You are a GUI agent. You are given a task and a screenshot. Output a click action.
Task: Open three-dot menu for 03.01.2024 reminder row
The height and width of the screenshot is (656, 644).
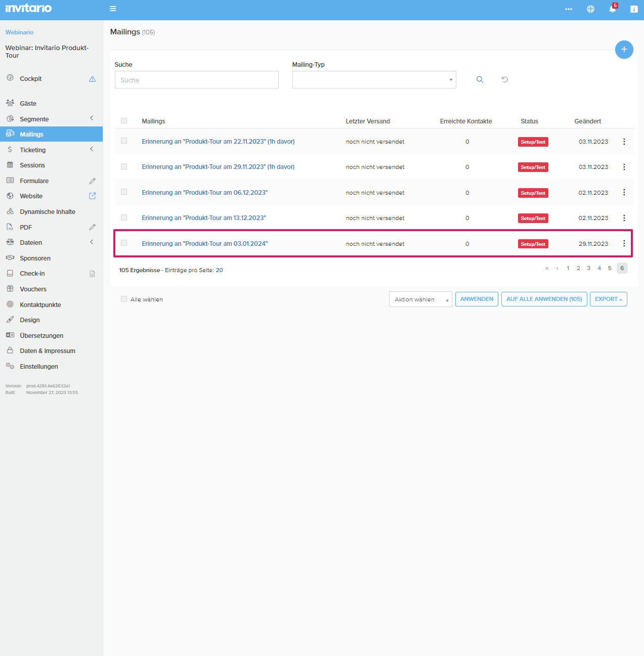click(x=624, y=244)
